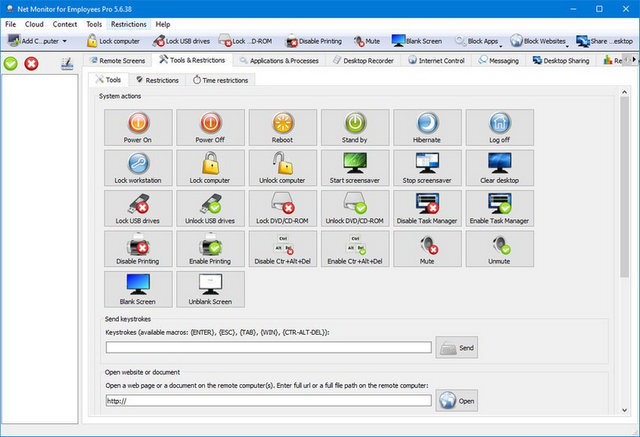Click the Power On system action
Image resolution: width=640 pixels, height=437 pixels.
[138, 127]
